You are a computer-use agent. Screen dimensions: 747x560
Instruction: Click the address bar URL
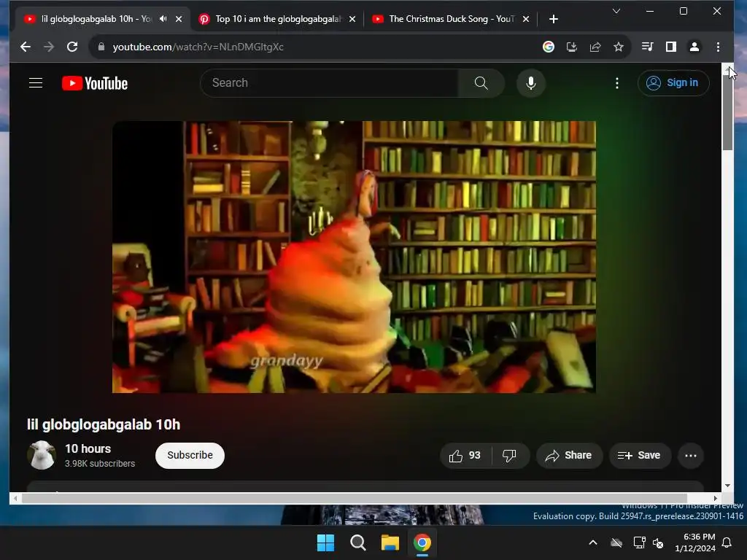click(x=198, y=47)
